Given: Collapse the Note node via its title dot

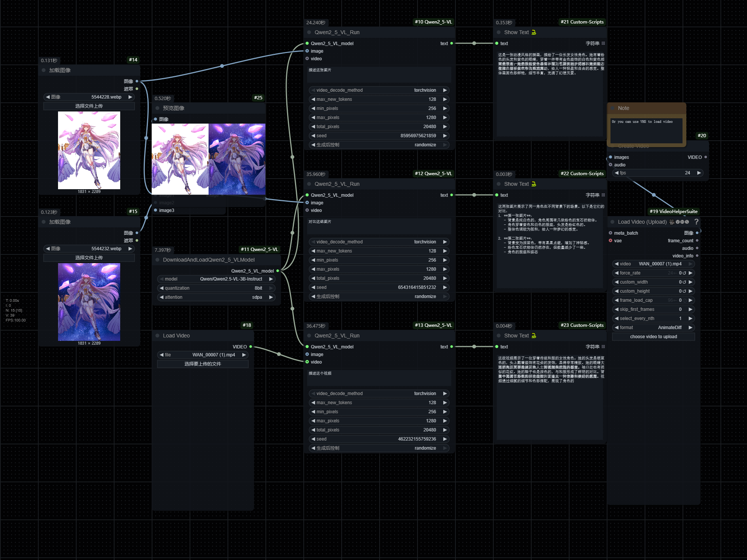Looking at the screenshot, I should [612, 108].
